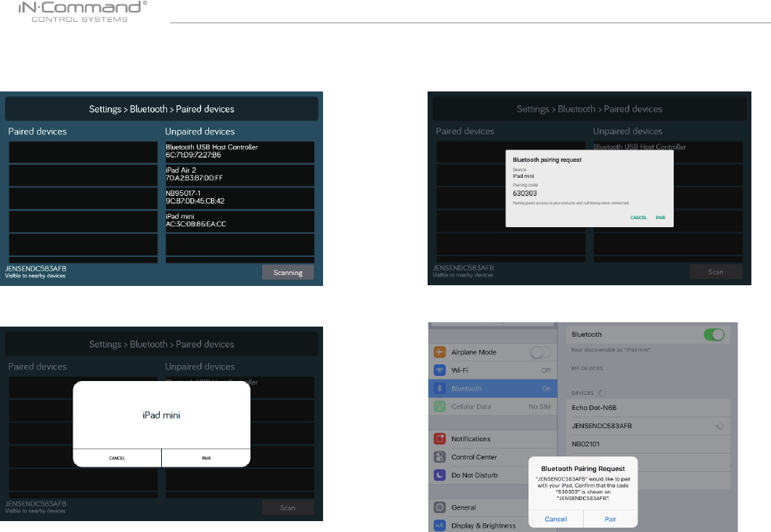771x532 pixels.
Task: Toggle the iPad Bluetooth switch off
Action: pyautogui.click(x=714, y=335)
